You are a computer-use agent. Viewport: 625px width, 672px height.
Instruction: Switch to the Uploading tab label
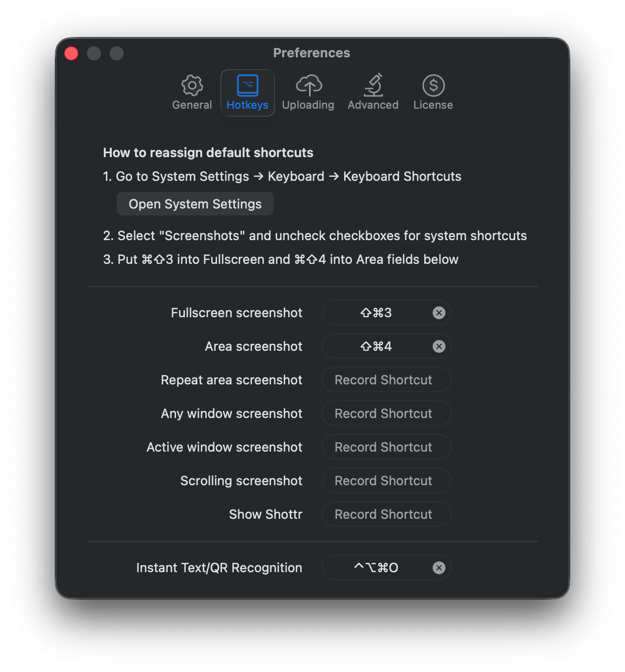coord(308,105)
